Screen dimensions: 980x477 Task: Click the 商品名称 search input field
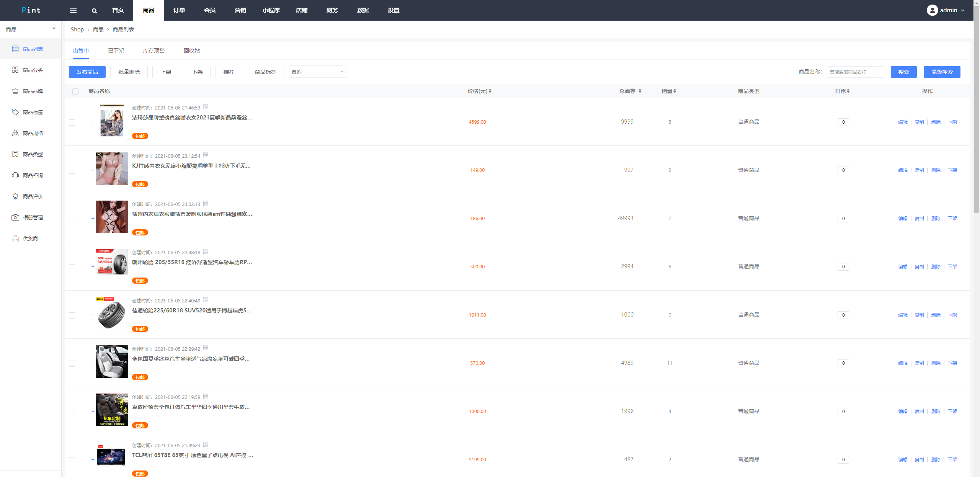coord(855,72)
